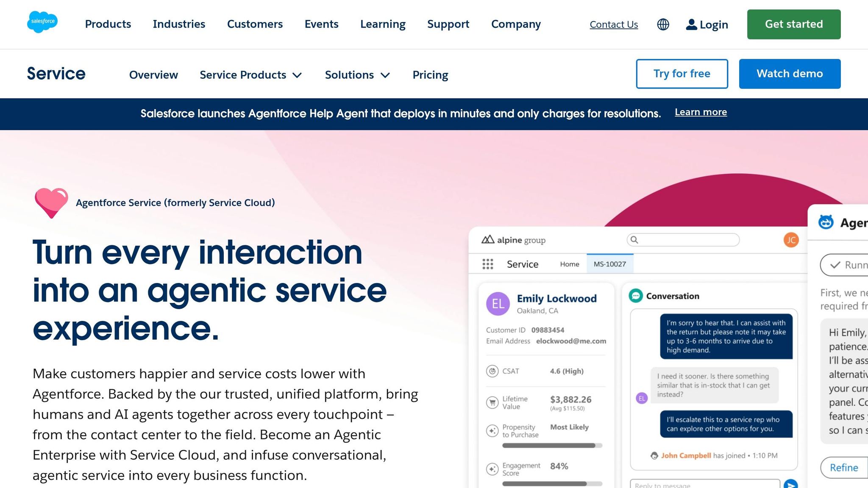The height and width of the screenshot is (488, 868).
Task: Click the pink heart Agentforce Service icon
Action: (51, 203)
